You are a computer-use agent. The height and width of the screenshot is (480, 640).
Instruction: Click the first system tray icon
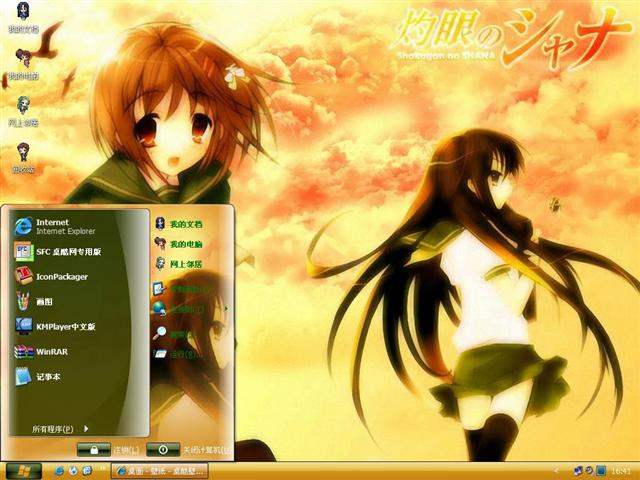click(x=578, y=471)
